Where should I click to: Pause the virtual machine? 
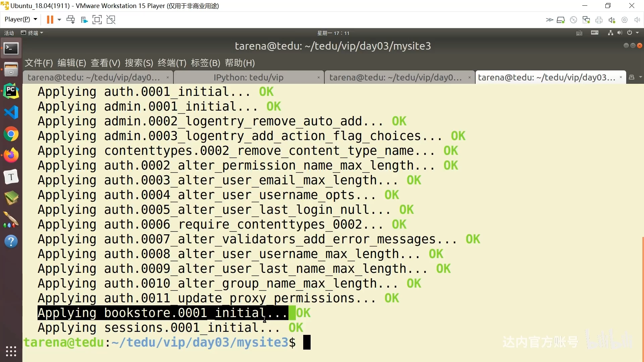(x=50, y=20)
